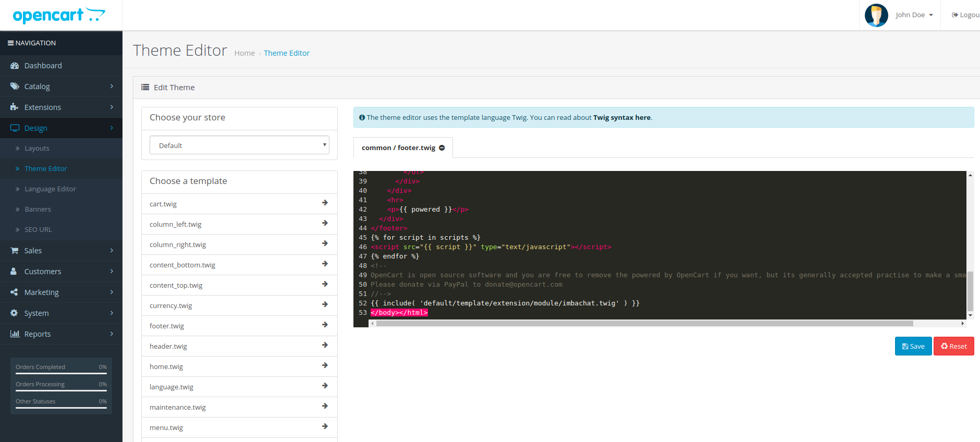The height and width of the screenshot is (442, 980).
Task: Collapse the Design menu chevron
Action: click(112, 128)
